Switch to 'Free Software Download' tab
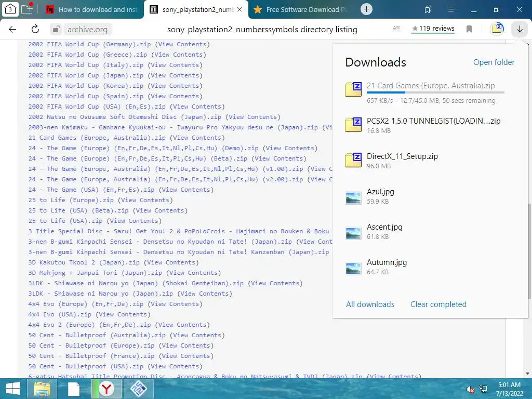 click(300, 9)
